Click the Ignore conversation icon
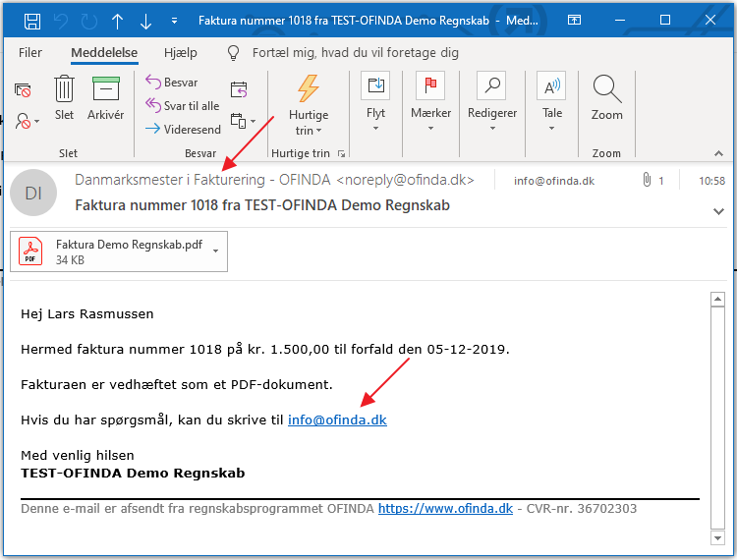 [23, 89]
